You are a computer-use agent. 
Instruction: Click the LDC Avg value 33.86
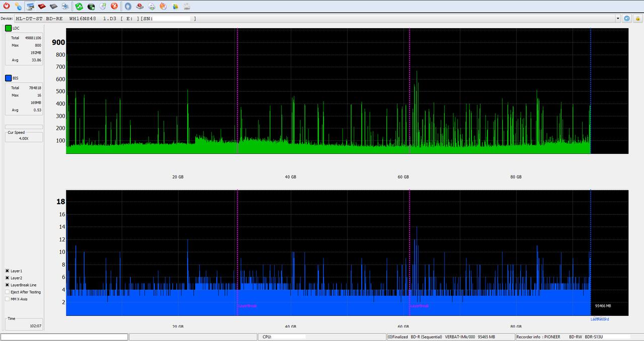click(x=36, y=60)
